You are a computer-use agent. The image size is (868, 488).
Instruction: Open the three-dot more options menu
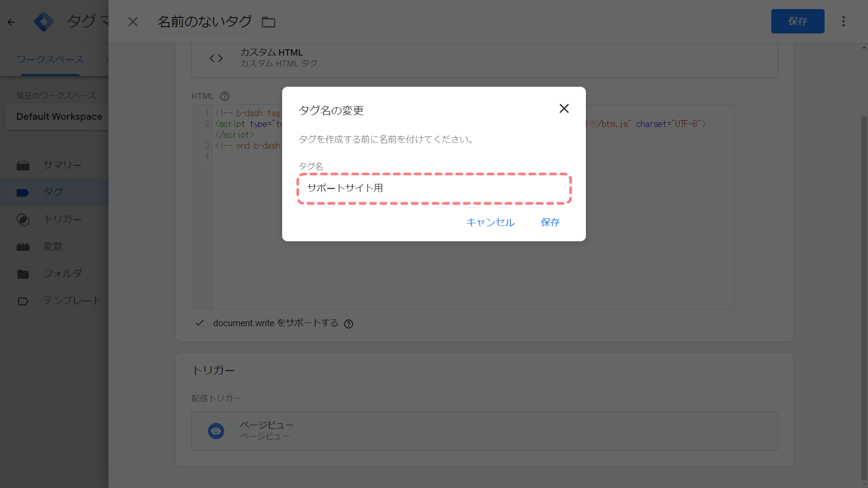pos(843,21)
